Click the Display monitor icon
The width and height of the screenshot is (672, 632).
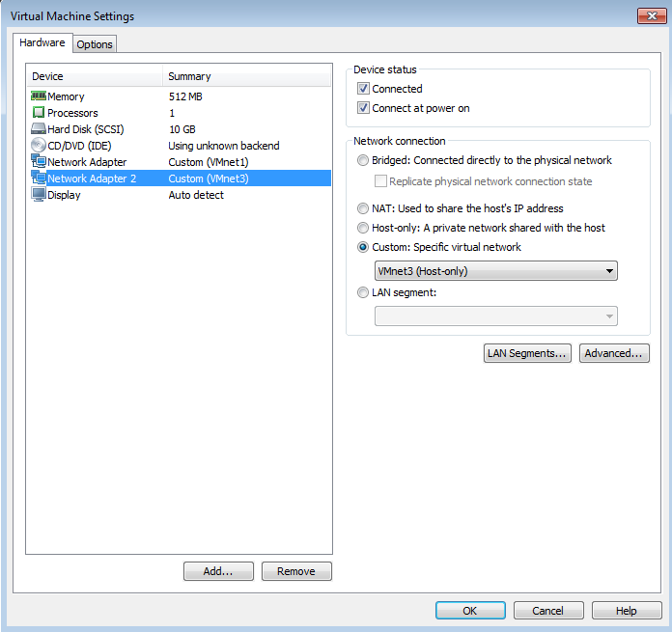coord(39,195)
